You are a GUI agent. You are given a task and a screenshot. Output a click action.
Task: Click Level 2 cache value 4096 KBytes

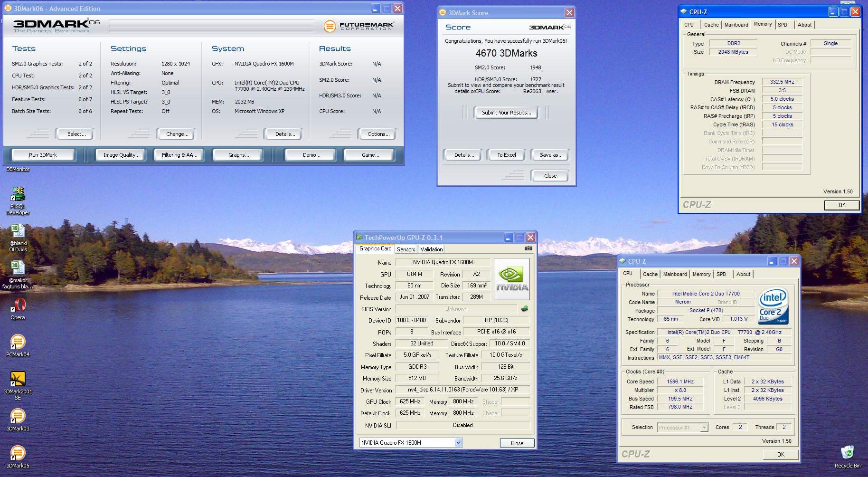[767, 399]
